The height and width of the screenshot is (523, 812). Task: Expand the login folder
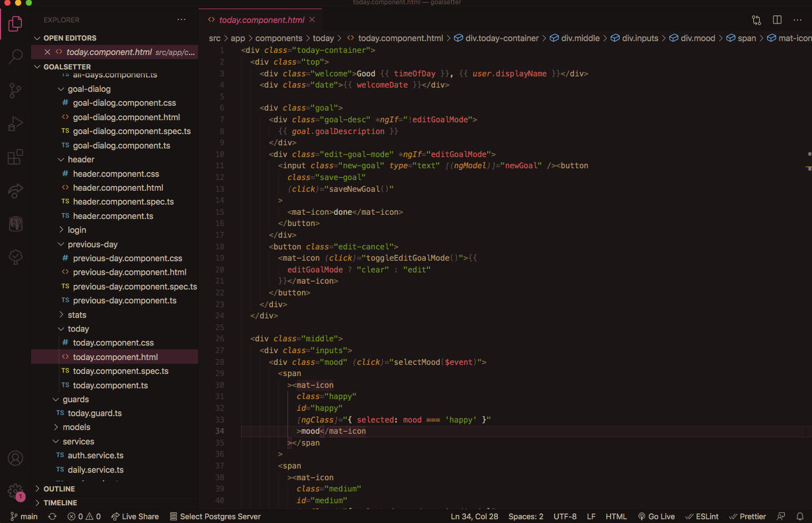[77, 230]
